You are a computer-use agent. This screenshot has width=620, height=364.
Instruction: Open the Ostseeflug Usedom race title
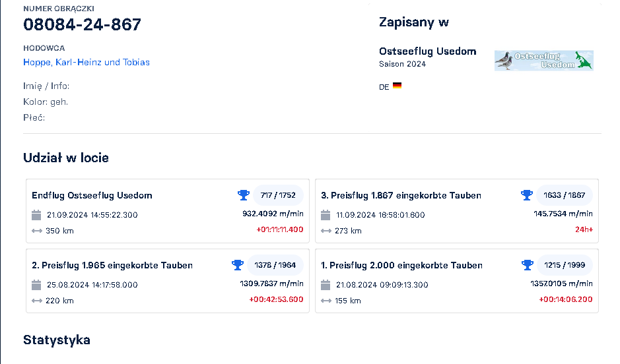click(x=427, y=51)
